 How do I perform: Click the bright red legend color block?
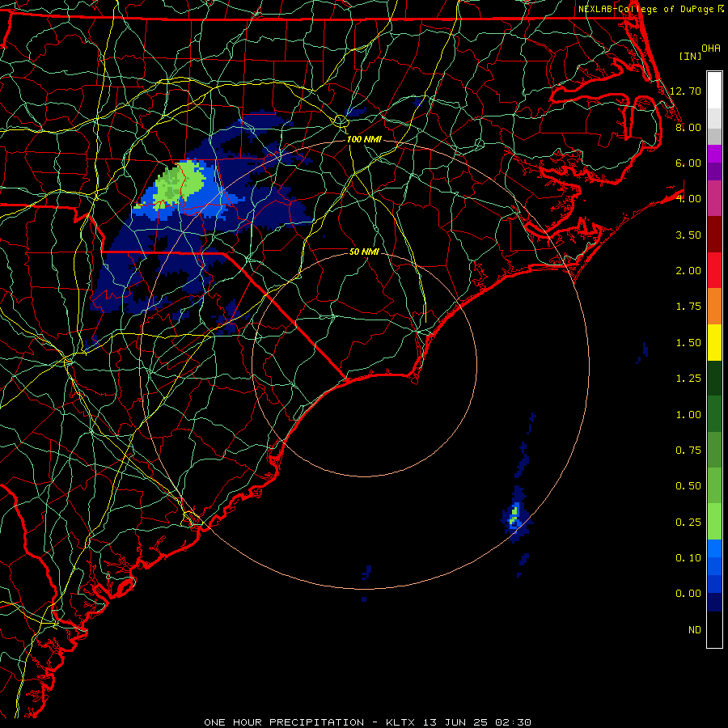714,270
